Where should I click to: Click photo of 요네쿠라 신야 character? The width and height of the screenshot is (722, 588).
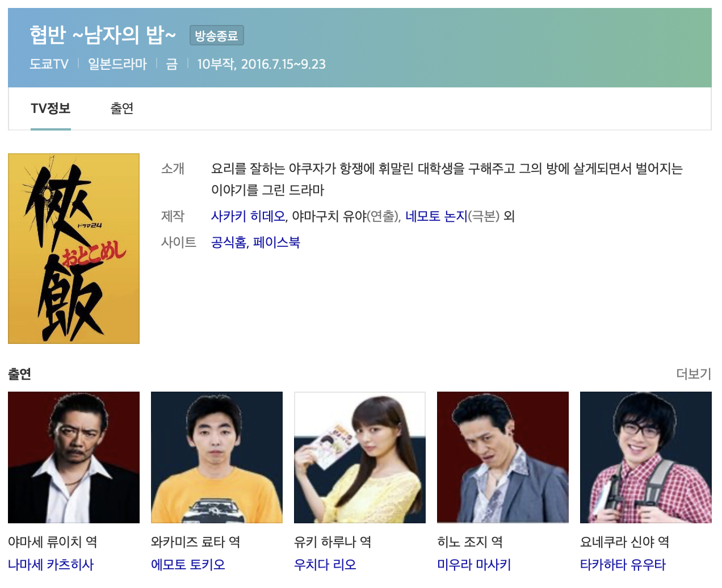[646, 457]
